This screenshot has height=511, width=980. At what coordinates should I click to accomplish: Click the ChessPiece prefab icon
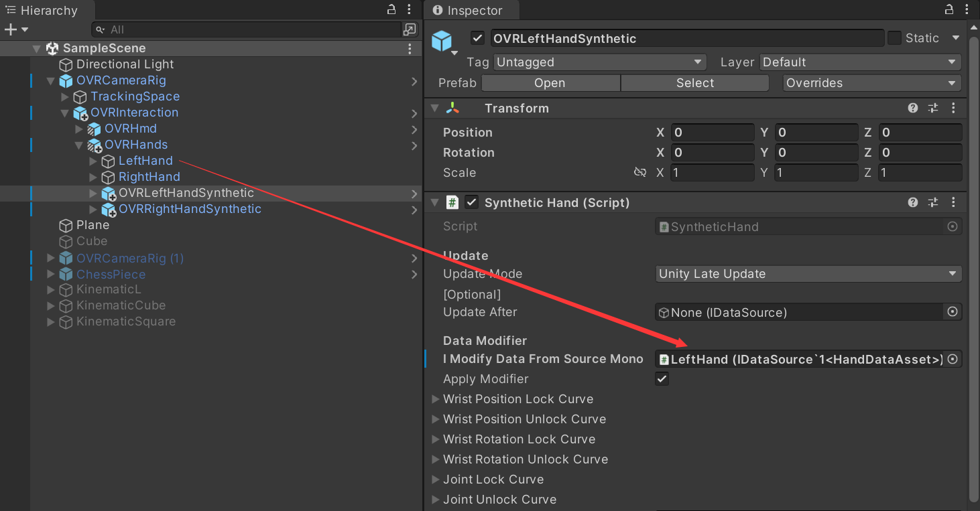[66, 275]
